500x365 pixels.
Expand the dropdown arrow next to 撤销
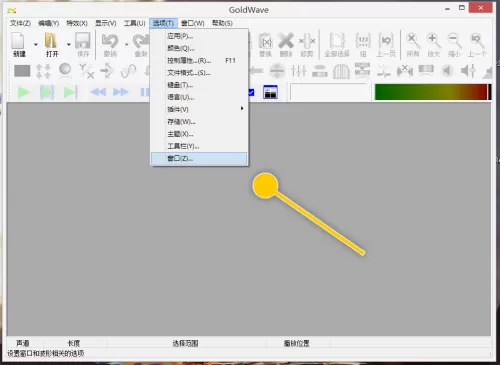pyautogui.click(x=126, y=44)
